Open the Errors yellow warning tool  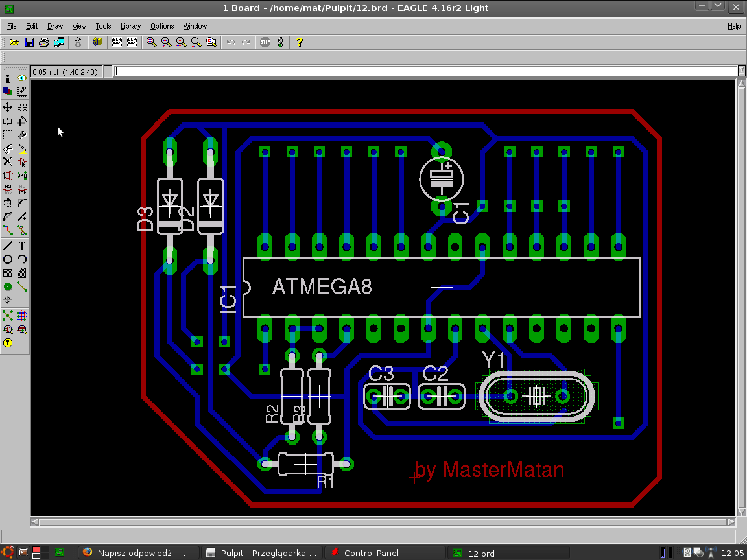(x=8, y=343)
